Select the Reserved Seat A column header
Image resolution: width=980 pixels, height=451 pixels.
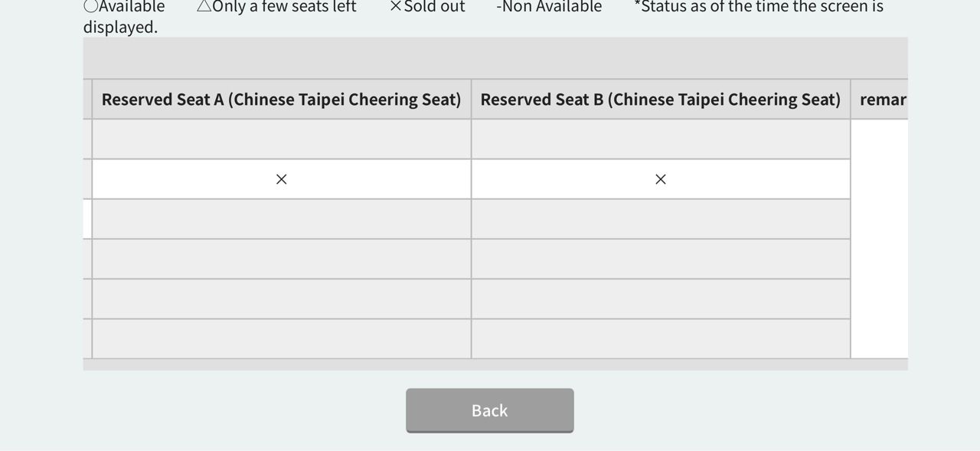[x=281, y=100]
